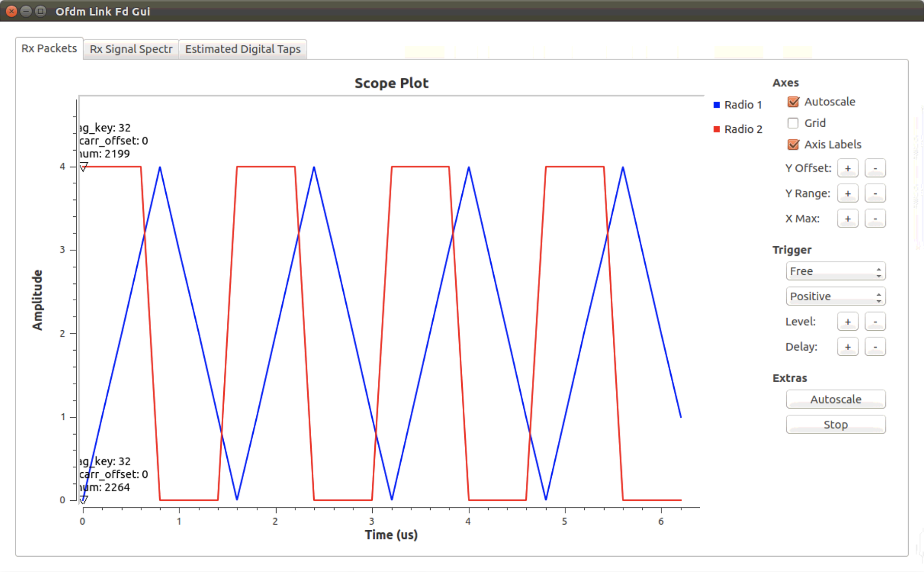Screen dimensions: 924x572
Task: Open the Estimated Digital Taps tab
Action: click(243, 49)
